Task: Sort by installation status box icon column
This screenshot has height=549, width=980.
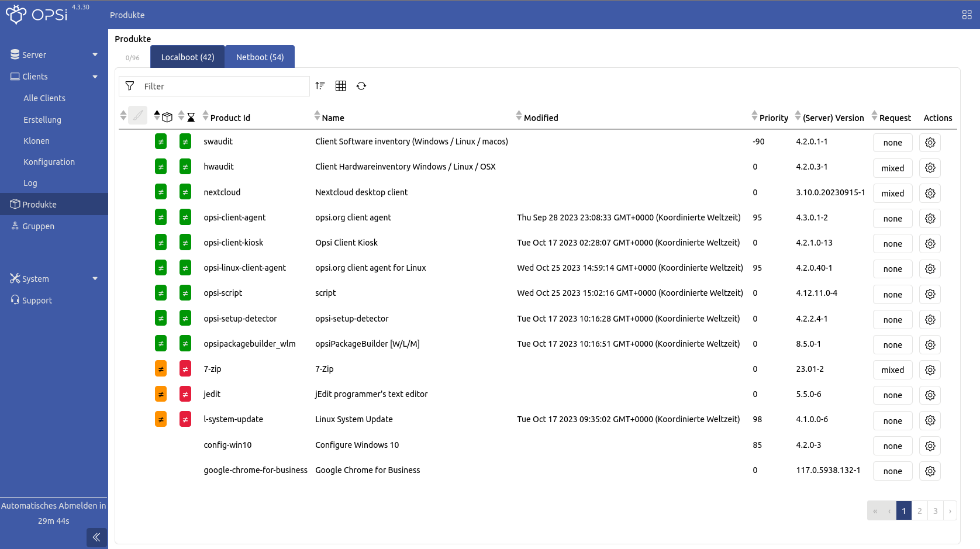Action: pyautogui.click(x=163, y=116)
